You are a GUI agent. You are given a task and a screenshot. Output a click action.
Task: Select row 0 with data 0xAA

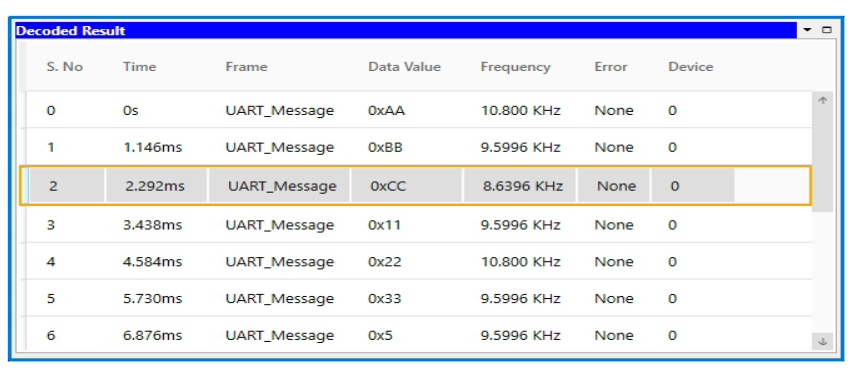click(419, 110)
